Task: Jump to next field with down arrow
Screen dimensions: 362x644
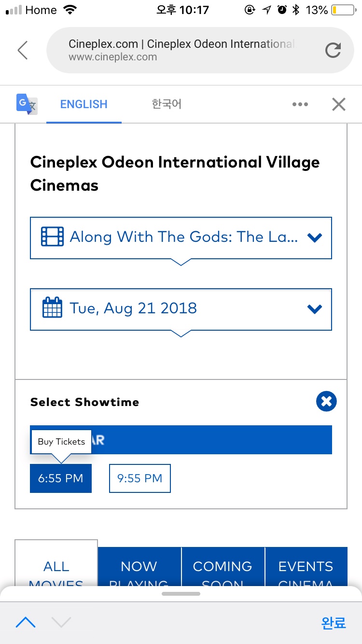Action: click(61, 623)
